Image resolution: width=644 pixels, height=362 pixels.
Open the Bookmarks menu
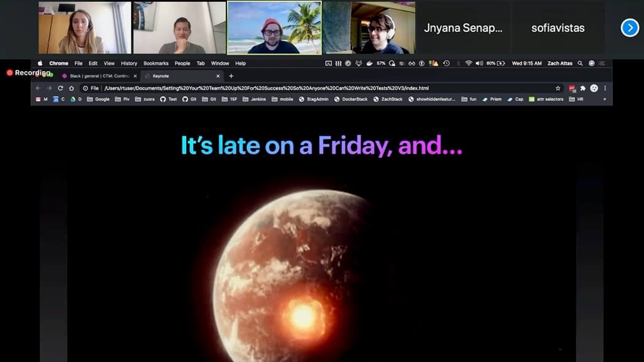(x=156, y=64)
